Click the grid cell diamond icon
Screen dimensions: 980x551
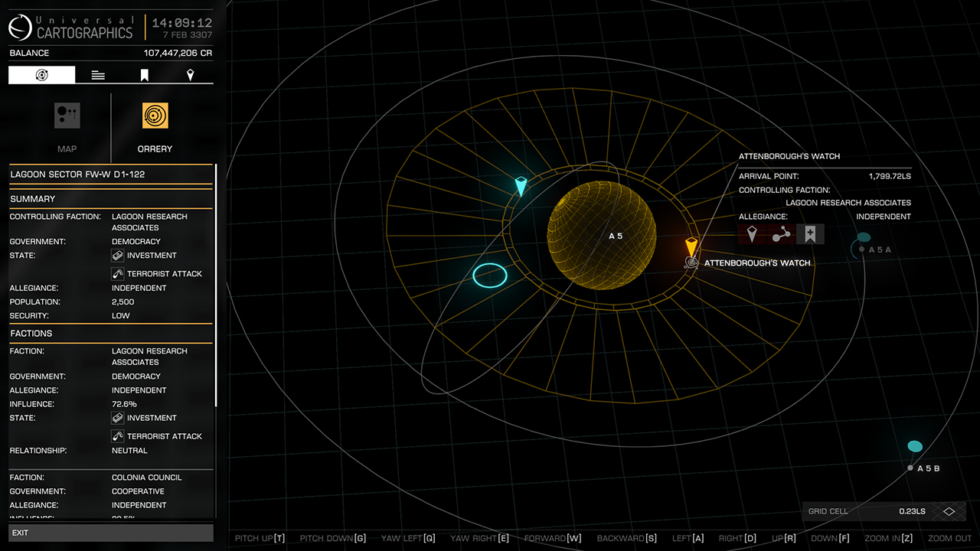949,511
